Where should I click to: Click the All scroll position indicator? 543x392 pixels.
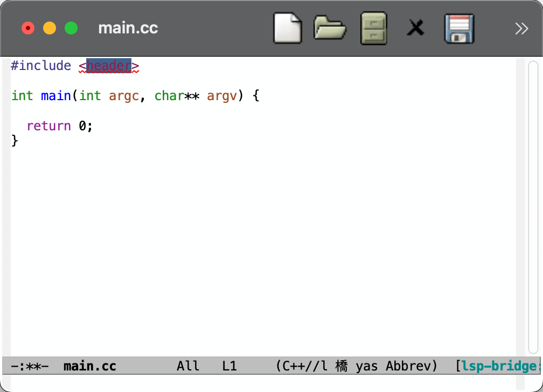[x=188, y=366]
